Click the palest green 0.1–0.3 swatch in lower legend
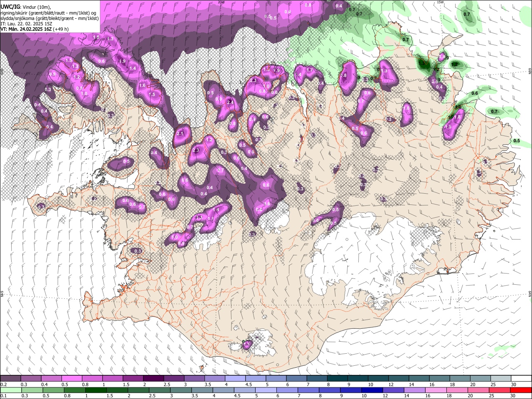Image resolution: width=532 pixels, height=399 pixels. [x=11, y=390]
